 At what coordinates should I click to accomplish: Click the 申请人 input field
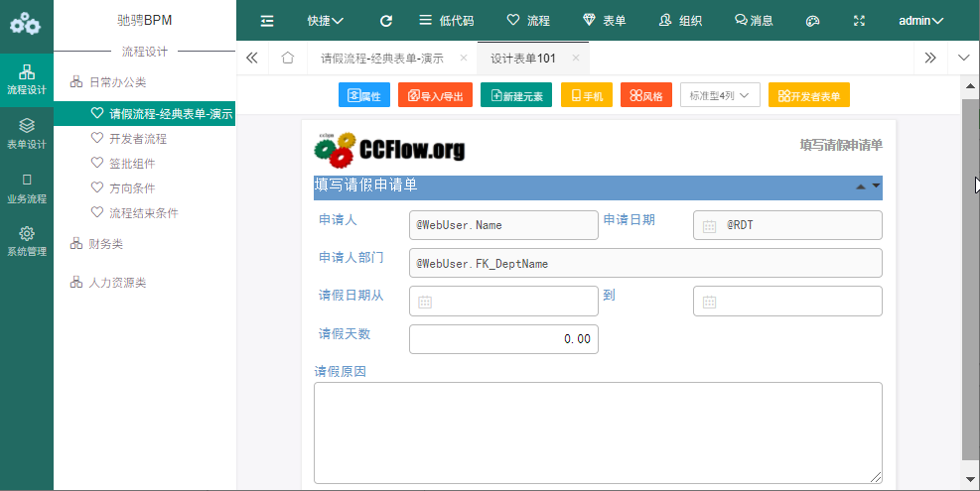click(503, 225)
